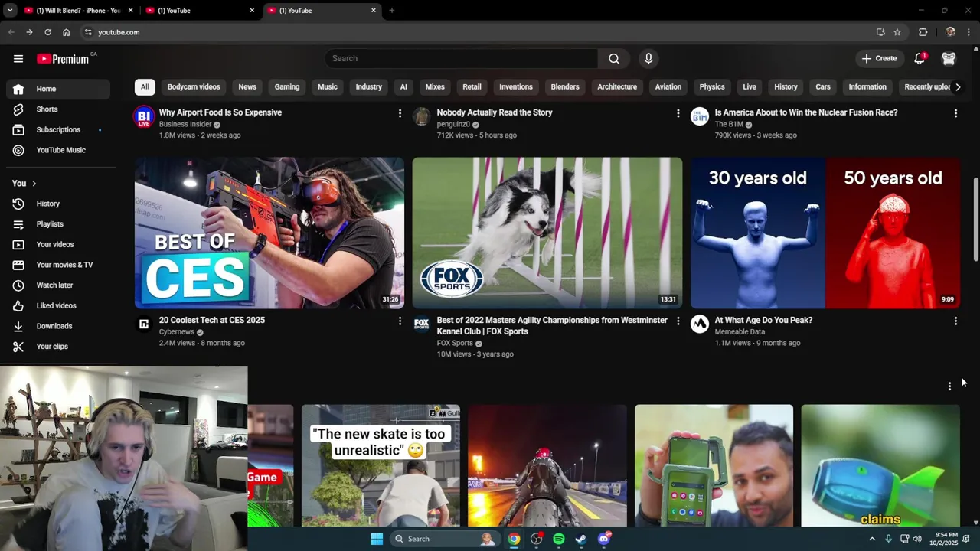Open Downloads in the sidebar
Image resolution: width=980 pixels, height=551 pixels.
(58, 326)
